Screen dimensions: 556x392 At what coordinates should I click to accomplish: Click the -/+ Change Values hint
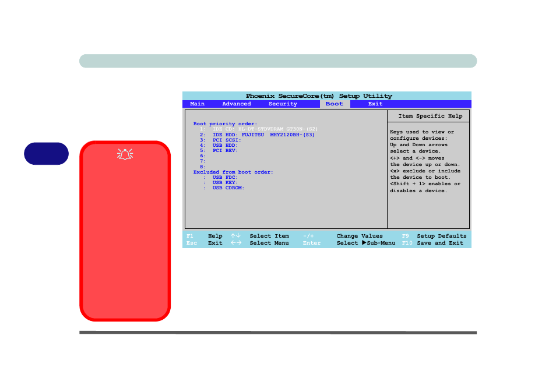pos(343,236)
